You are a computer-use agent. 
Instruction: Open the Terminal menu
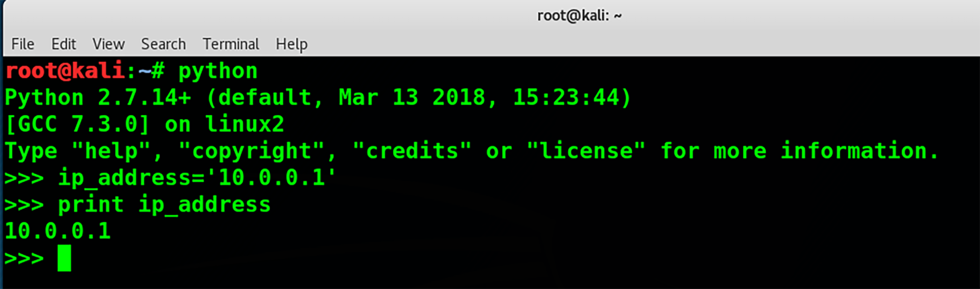[231, 44]
